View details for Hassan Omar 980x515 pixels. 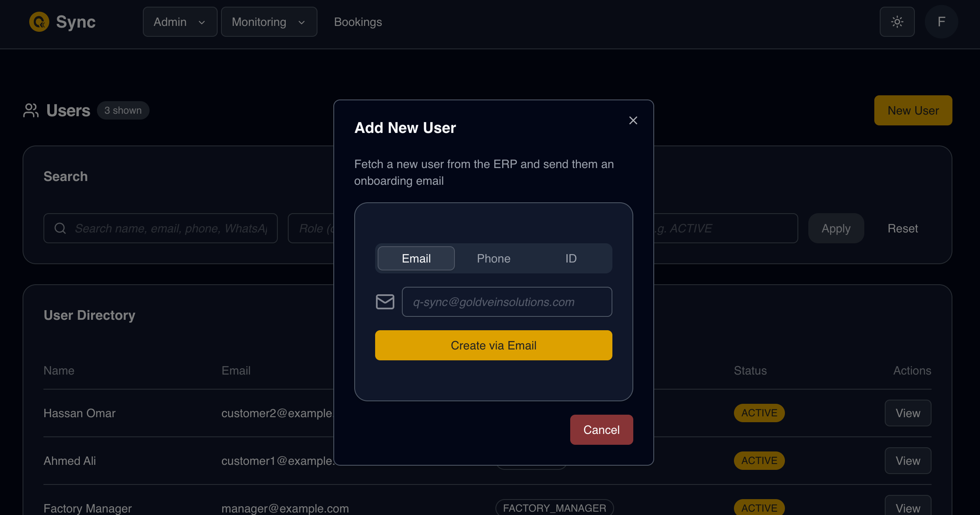(908, 413)
